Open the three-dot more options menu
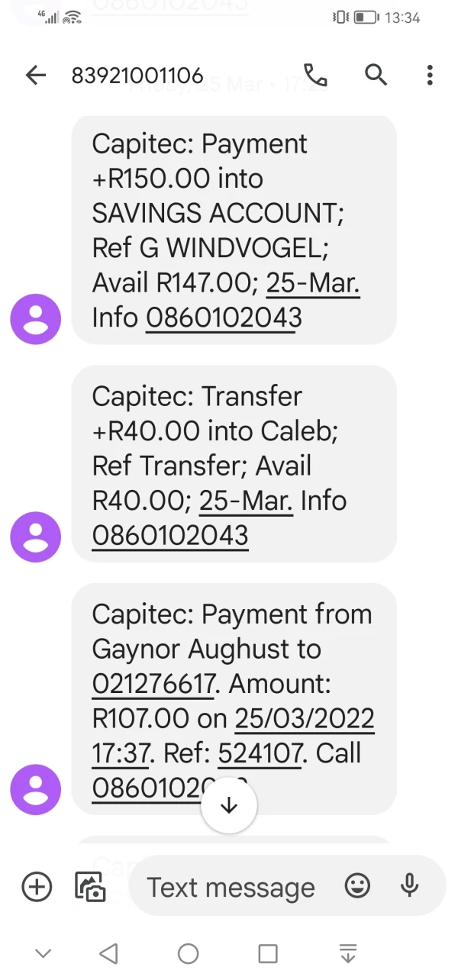Screen dimensions: 458x980 [x=430, y=75]
